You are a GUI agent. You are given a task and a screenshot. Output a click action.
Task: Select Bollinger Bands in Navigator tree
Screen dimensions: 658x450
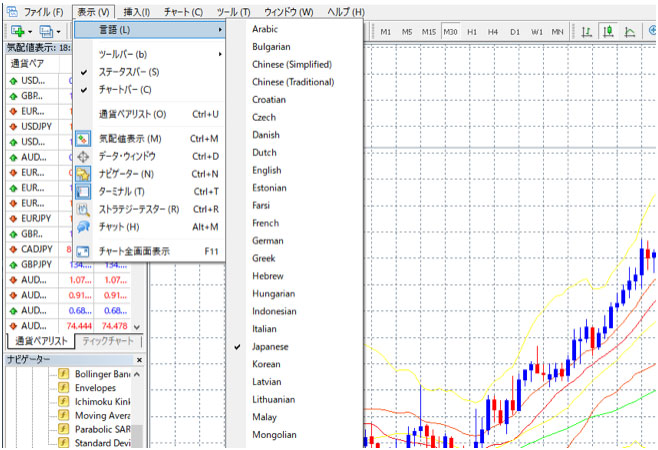102,374
